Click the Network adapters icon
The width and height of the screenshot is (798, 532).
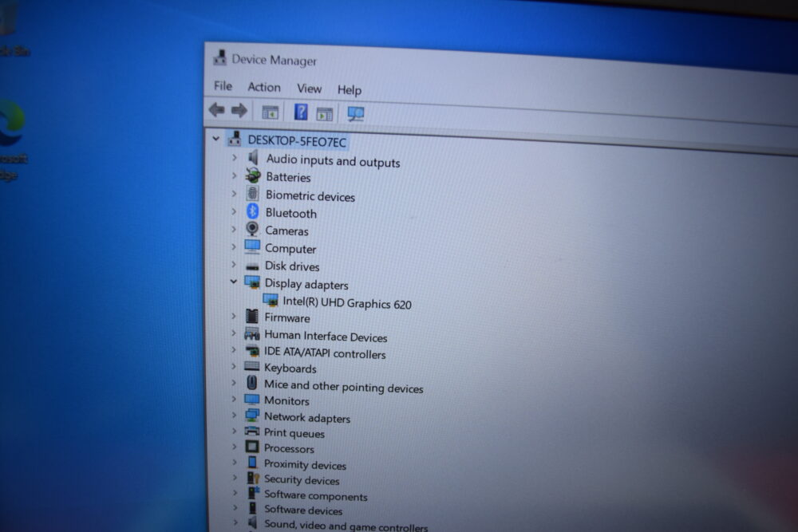point(252,415)
